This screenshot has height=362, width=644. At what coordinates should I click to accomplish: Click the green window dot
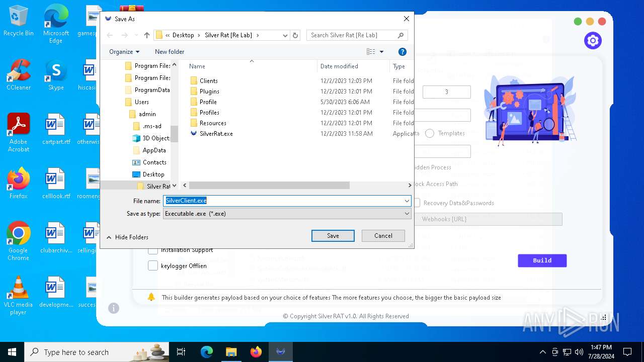pos(578,22)
